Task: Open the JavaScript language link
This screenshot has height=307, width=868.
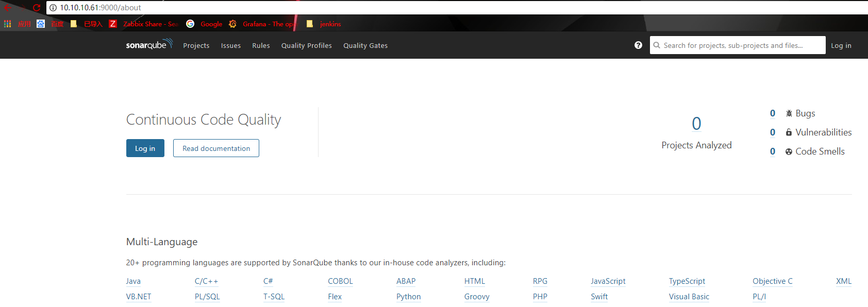Action: (x=608, y=281)
